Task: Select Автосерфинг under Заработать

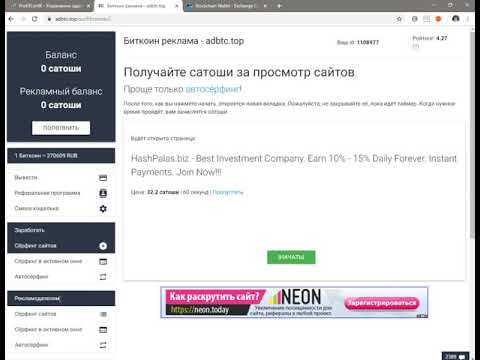Action: pos(61,277)
